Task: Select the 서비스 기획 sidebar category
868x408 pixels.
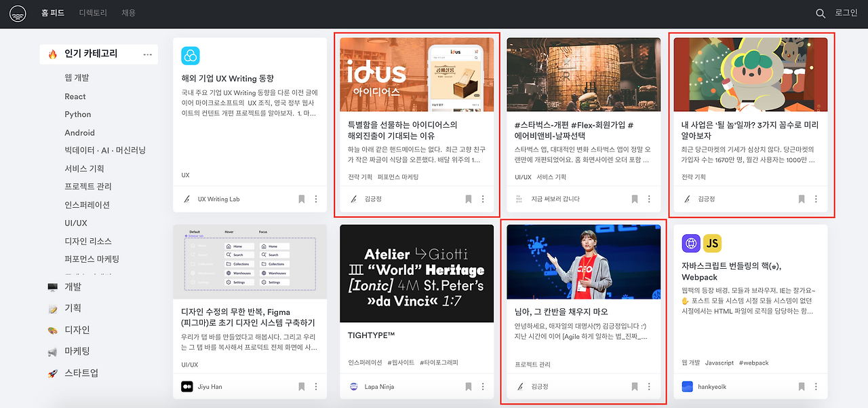Action: click(85, 168)
